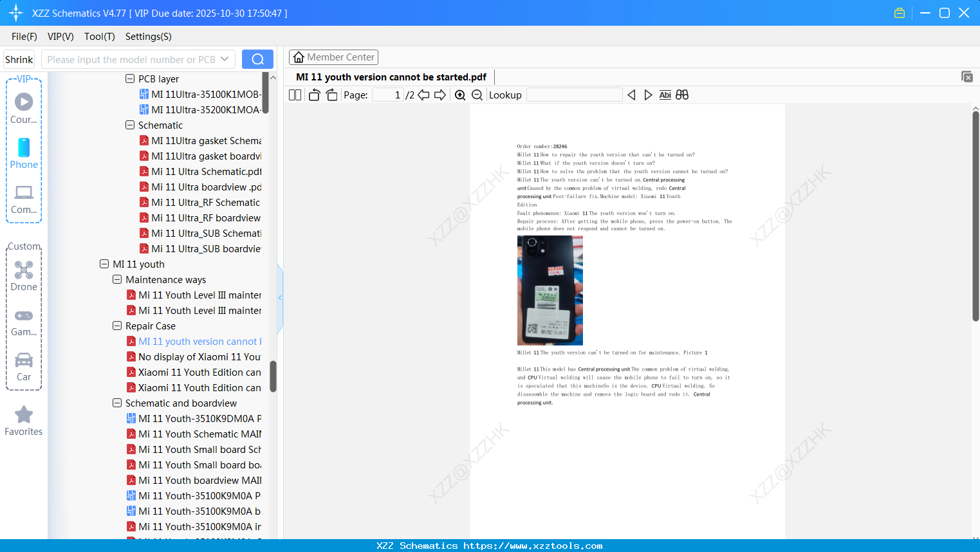
Task: Go to the next PDF page arrow
Action: (440, 95)
